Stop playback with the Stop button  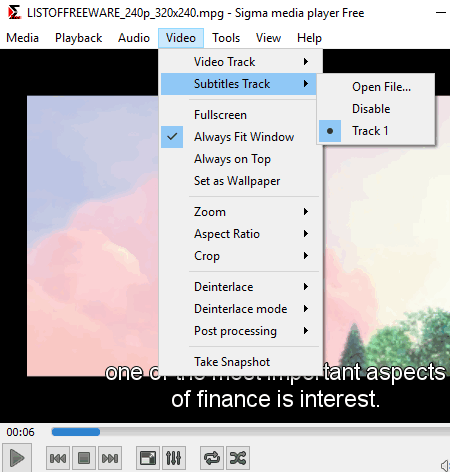(x=84, y=458)
